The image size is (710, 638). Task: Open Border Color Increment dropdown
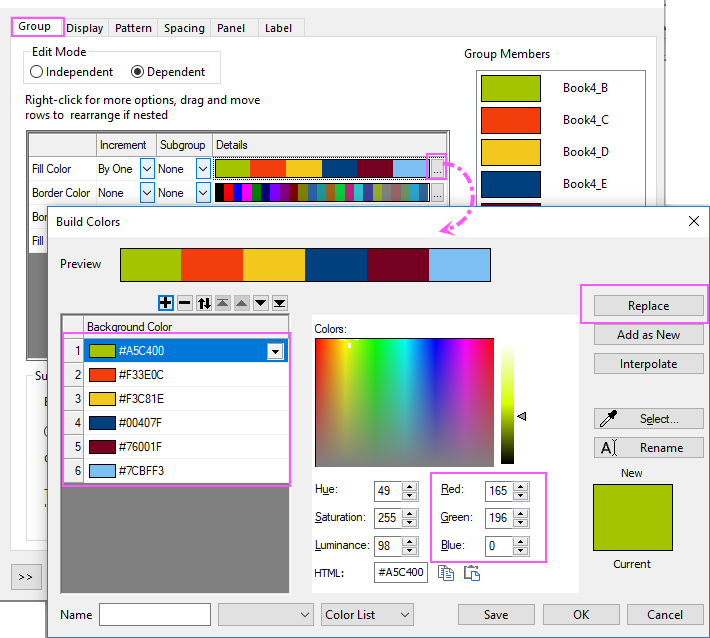point(147,193)
